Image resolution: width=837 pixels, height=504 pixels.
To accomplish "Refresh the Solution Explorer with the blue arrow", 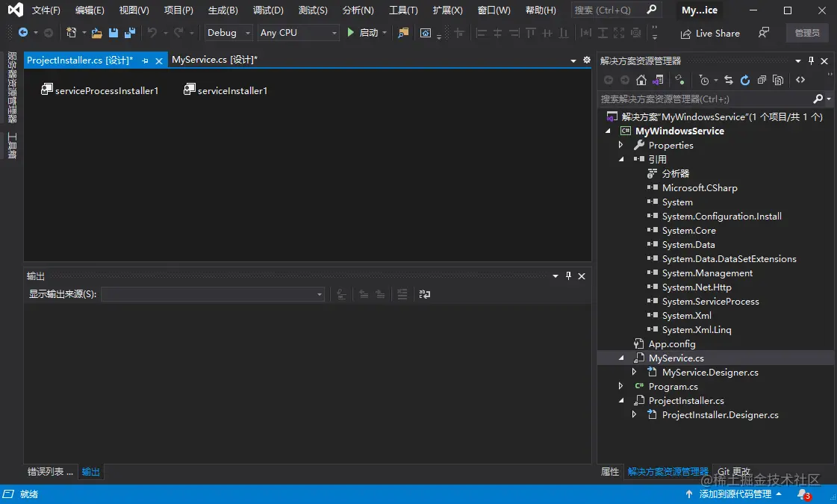I will [x=744, y=80].
